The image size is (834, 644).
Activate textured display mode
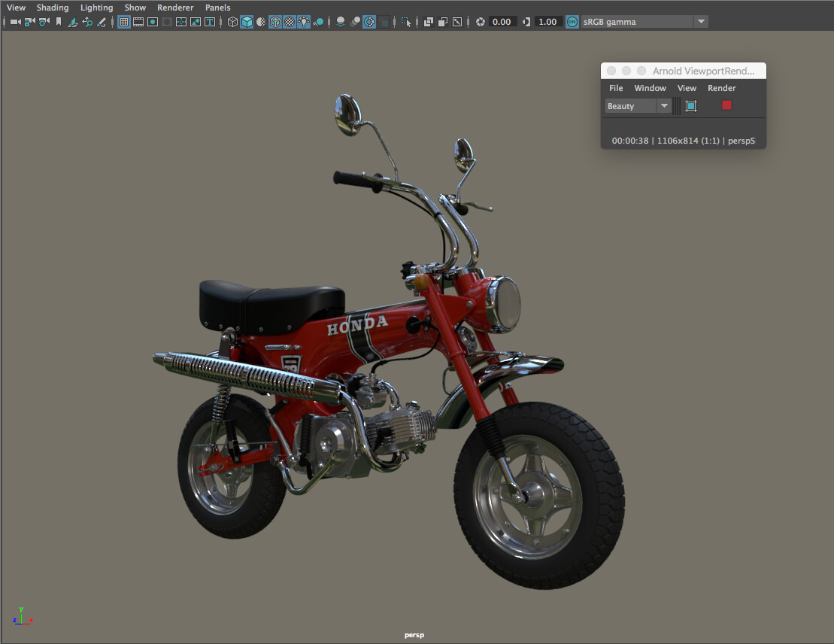point(289,21)
